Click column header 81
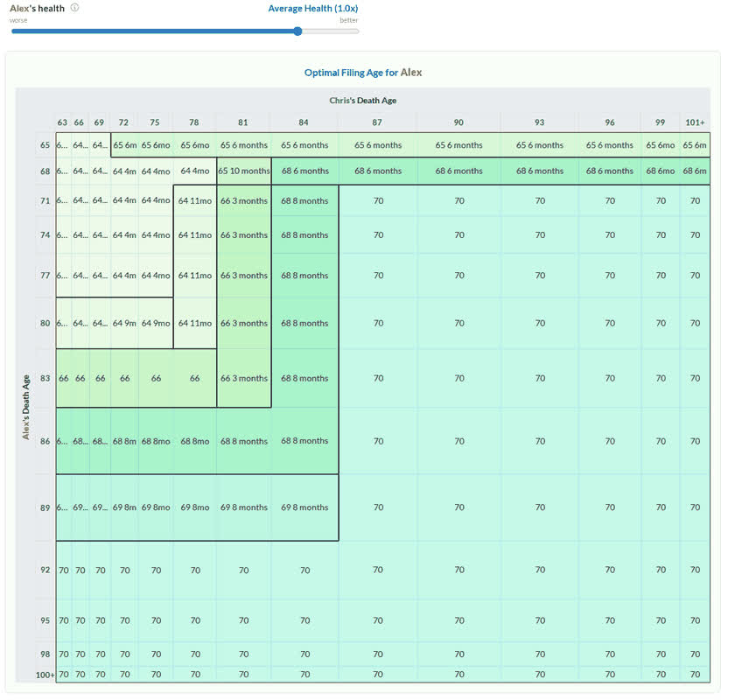Image resolution: width=735 pixels, height=700 pixels. (x=243, y=122)
